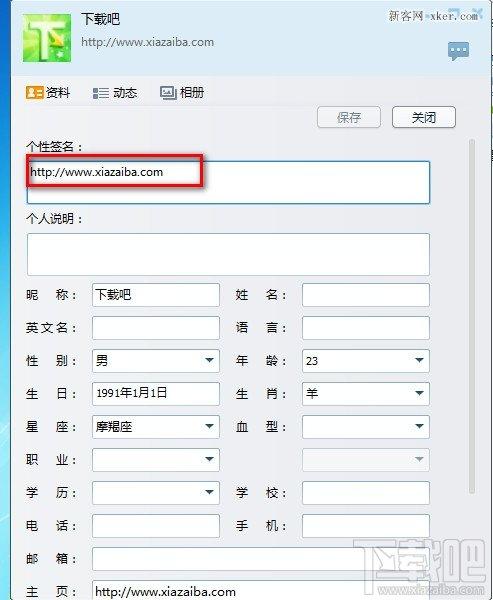Click the 下载吧 name in header
The width and height of the screenshot is (493, 600).
tap(100, 19)
